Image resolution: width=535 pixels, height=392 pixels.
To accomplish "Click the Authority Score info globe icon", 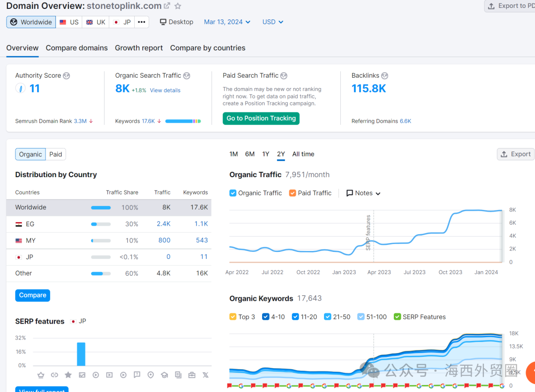I will 66,76.
